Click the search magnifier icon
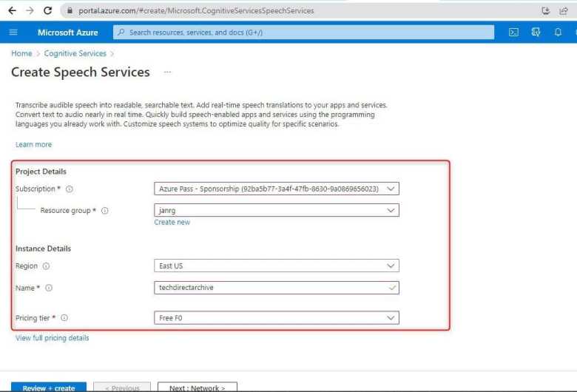The height and width of the screenshot is (392, 577). click(121, 33)
